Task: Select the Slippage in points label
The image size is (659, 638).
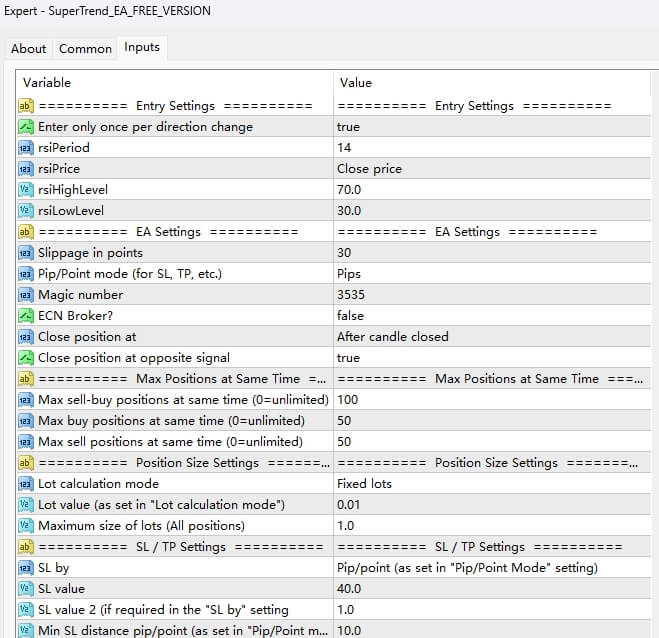Action: 90,253
